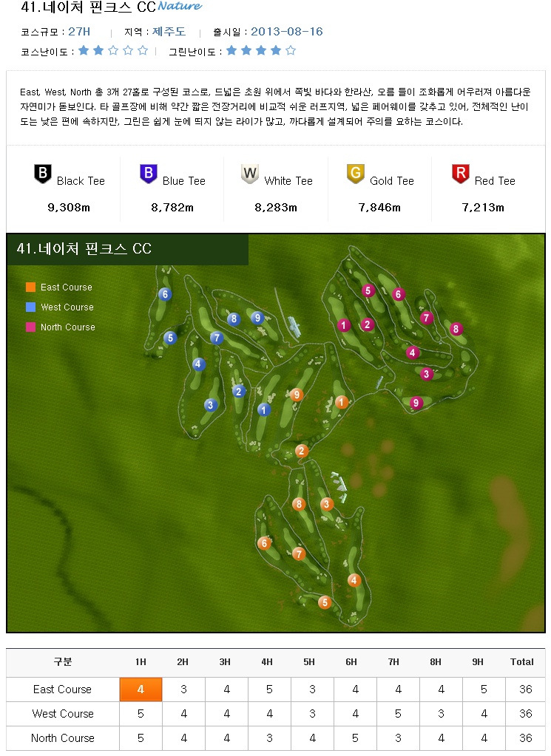Screen dimensions: 551x756
Task: Click the blue West Course legend swatch
Action: 30,307
